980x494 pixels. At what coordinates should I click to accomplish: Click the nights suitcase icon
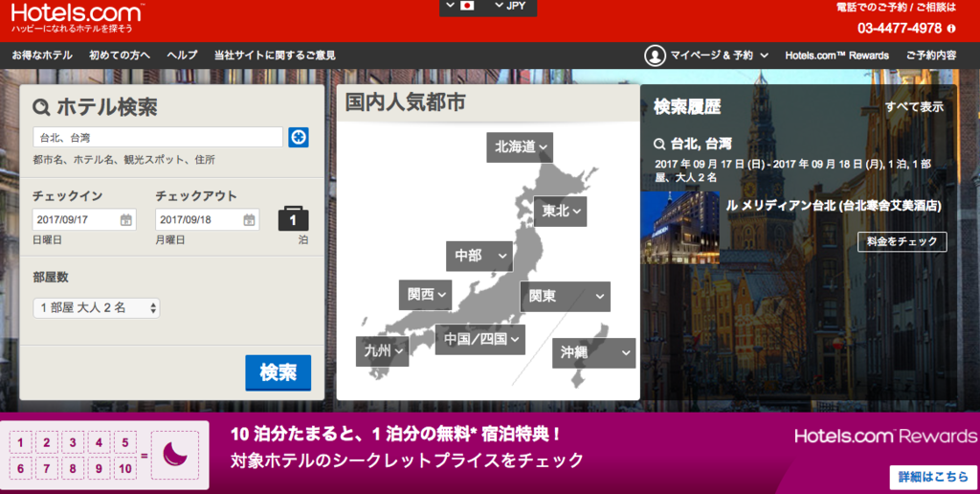click(x=293, y=218)
